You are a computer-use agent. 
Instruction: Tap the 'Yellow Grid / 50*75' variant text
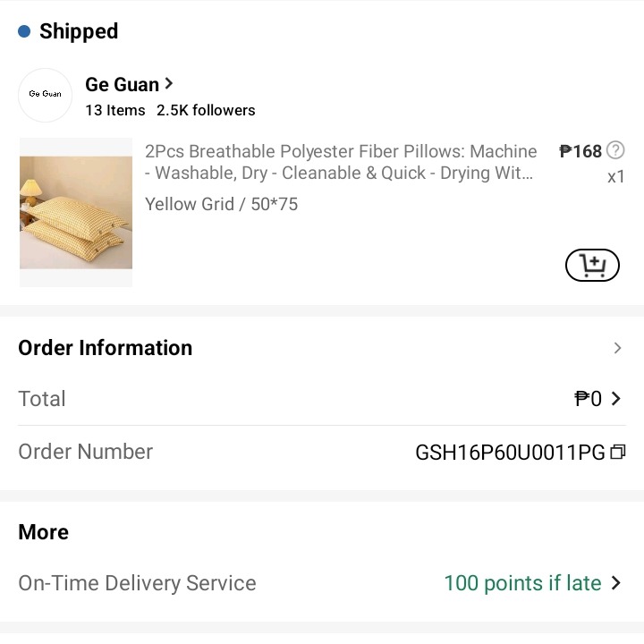click(x=221, y=205)
